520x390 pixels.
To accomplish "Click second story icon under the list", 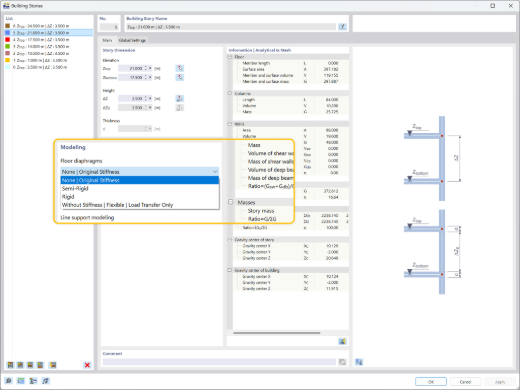I will click(20, 365).
